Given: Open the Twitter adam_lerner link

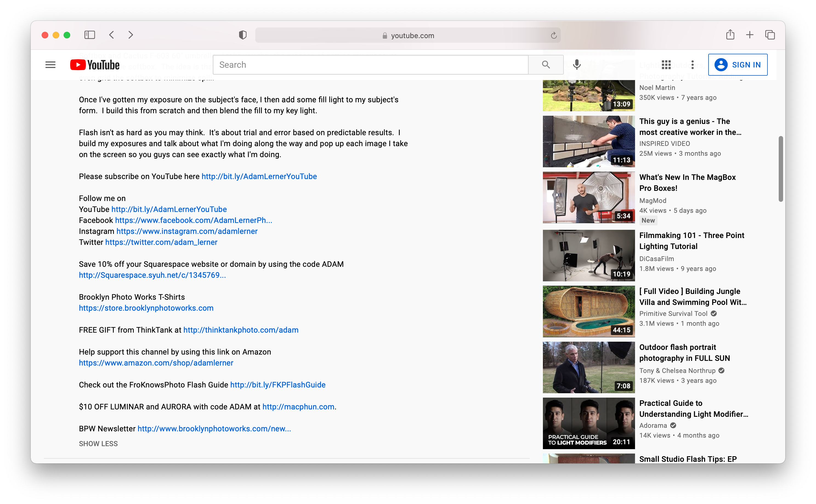Looking at the screenshot, I should pos(161,242).
